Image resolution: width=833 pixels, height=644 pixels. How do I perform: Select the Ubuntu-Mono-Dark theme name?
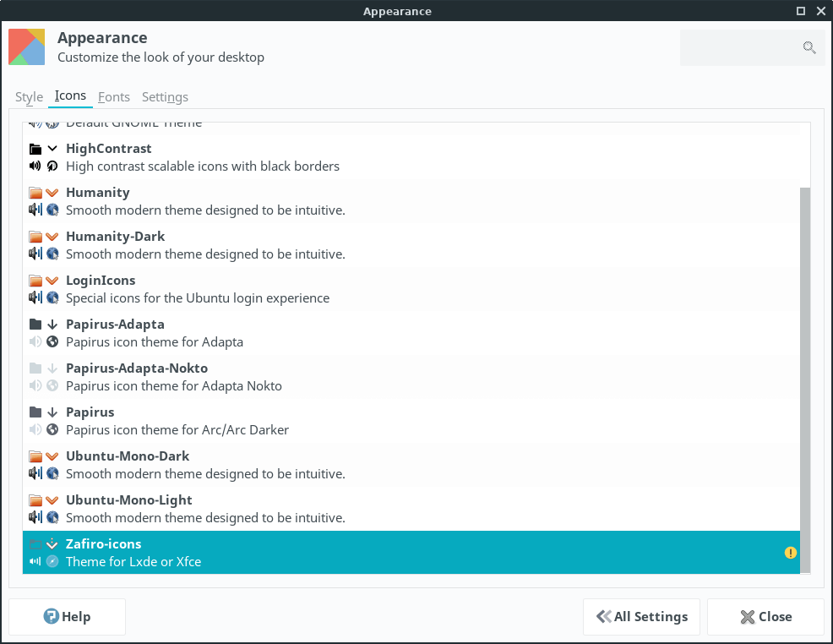[x=128, y=456]
